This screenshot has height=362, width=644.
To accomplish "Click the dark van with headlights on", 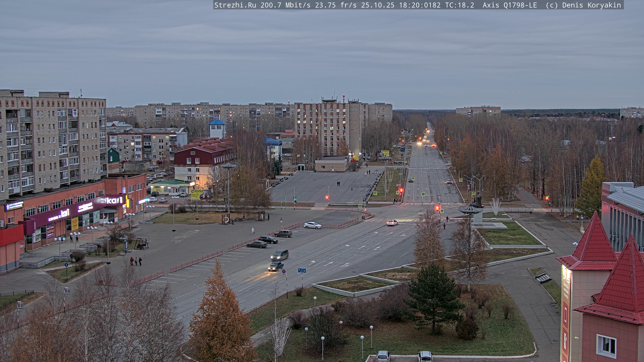I will [x=280, y=255].
